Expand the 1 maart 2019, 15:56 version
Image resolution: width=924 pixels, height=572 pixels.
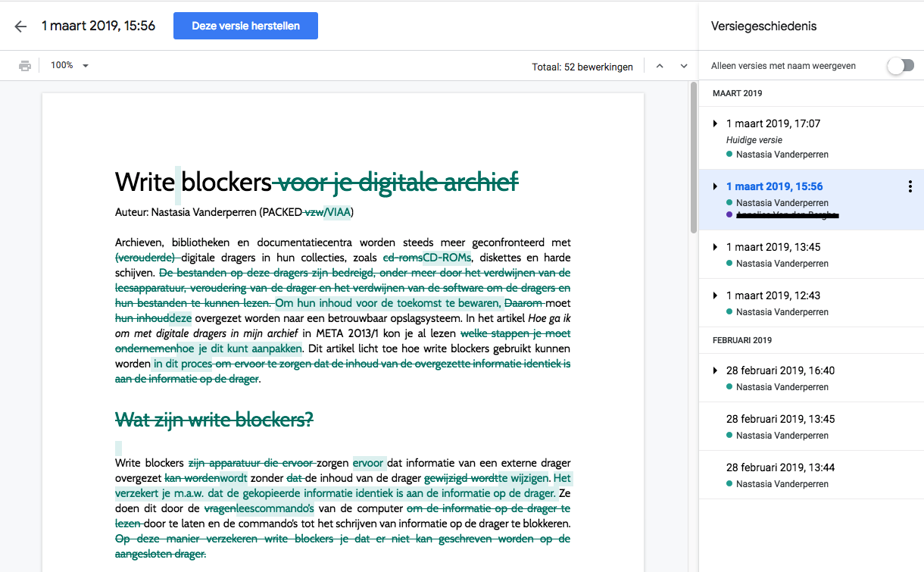pos(715,186)
